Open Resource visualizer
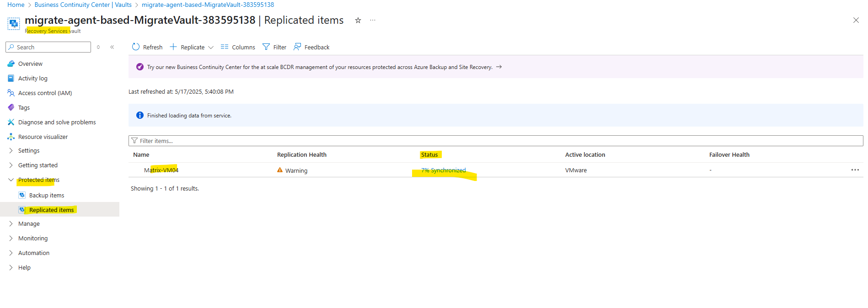Viewport: 868px width, 308px height. 43,137
